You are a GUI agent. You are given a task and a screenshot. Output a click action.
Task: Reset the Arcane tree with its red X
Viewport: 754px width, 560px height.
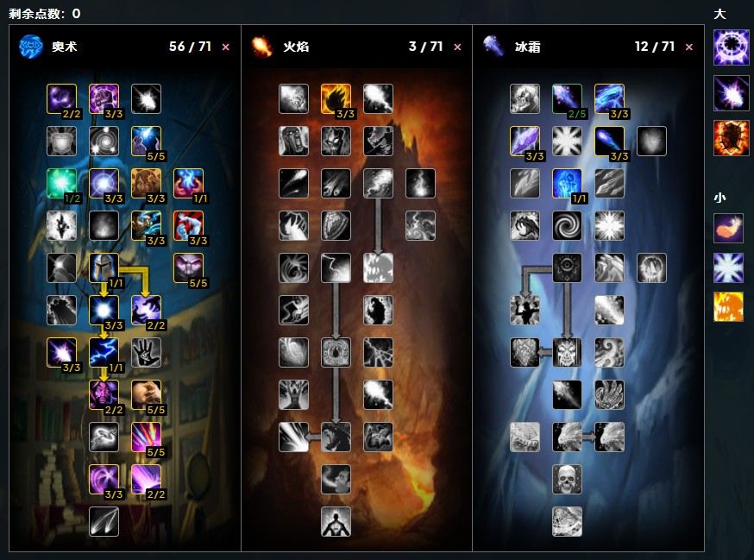point(225,47)
